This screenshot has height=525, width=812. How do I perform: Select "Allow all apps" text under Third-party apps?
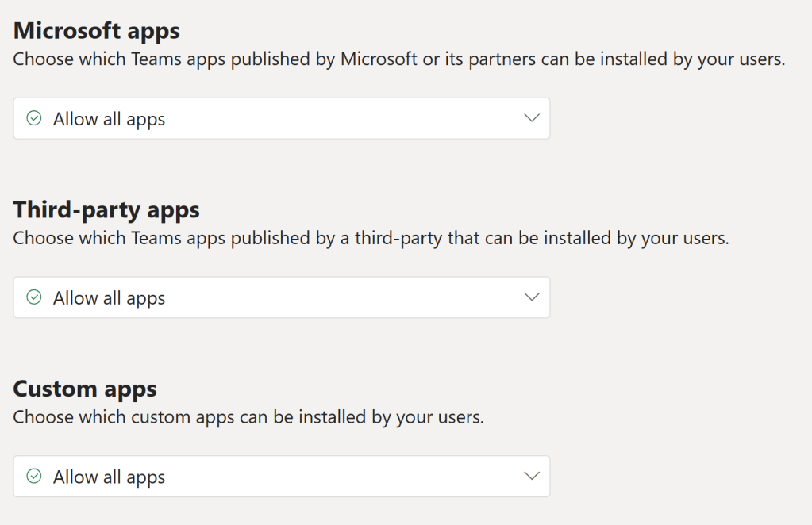(110, 298)
